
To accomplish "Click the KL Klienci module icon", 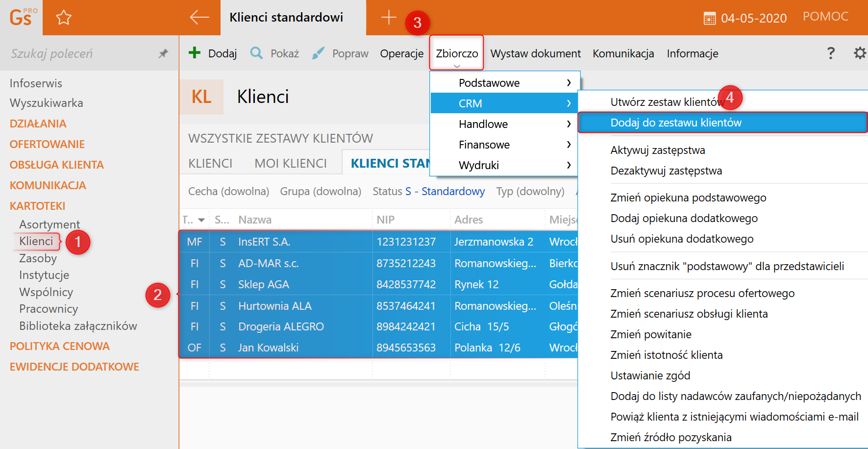I will 201,97.
